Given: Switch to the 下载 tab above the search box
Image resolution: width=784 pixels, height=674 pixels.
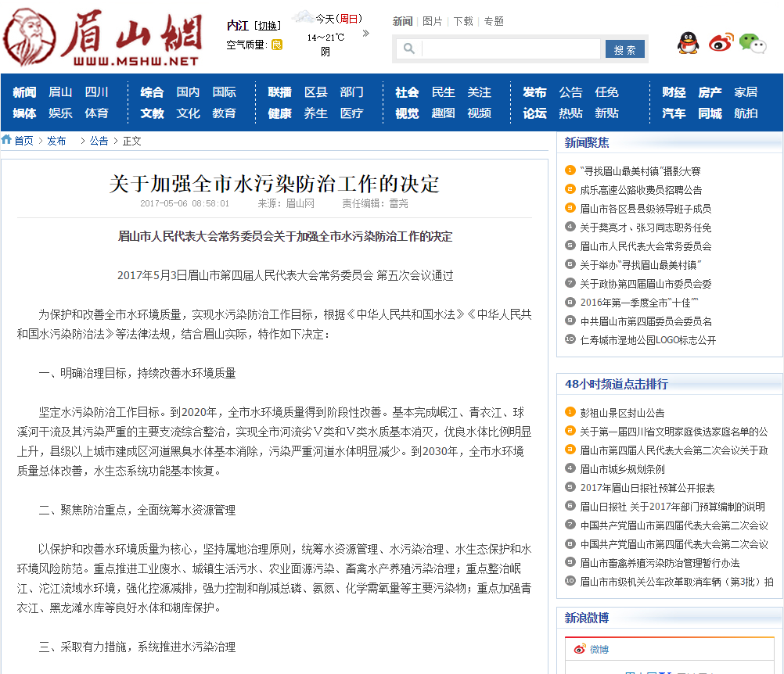Looking at the screenshot, I should 462,21.
